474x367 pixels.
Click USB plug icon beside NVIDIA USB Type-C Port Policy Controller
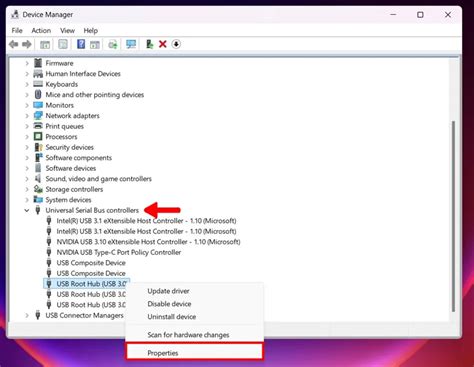[x=49, y=252]
